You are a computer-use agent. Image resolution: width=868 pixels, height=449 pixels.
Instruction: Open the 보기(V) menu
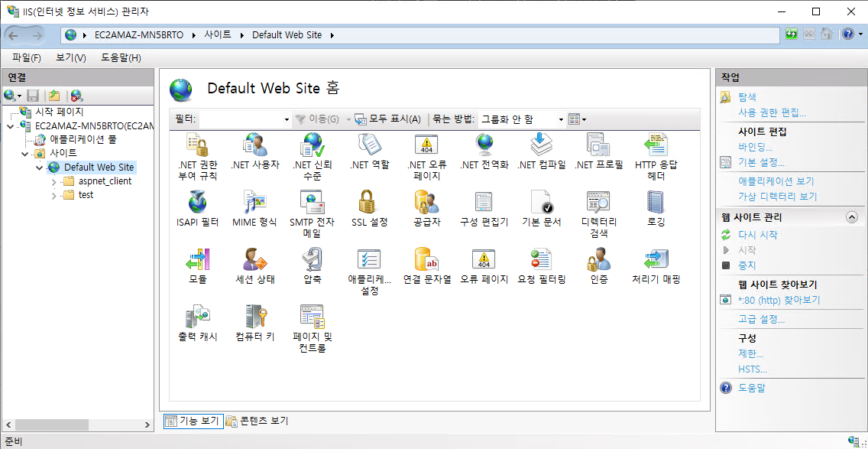[x=71, y=57]
